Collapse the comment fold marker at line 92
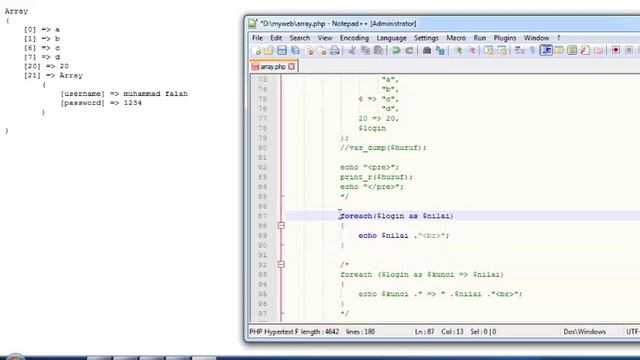This screenshot has height=360, width=640. (x=281, y=264)
